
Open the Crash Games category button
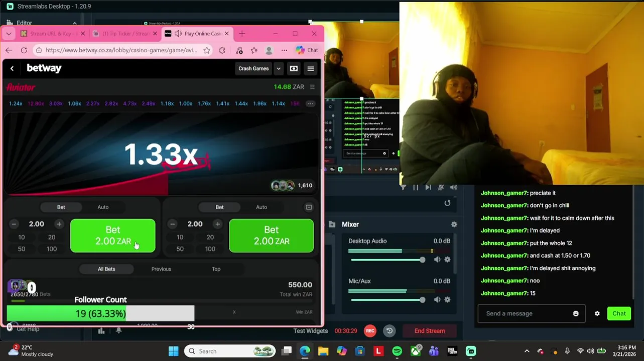coord(253,69)
